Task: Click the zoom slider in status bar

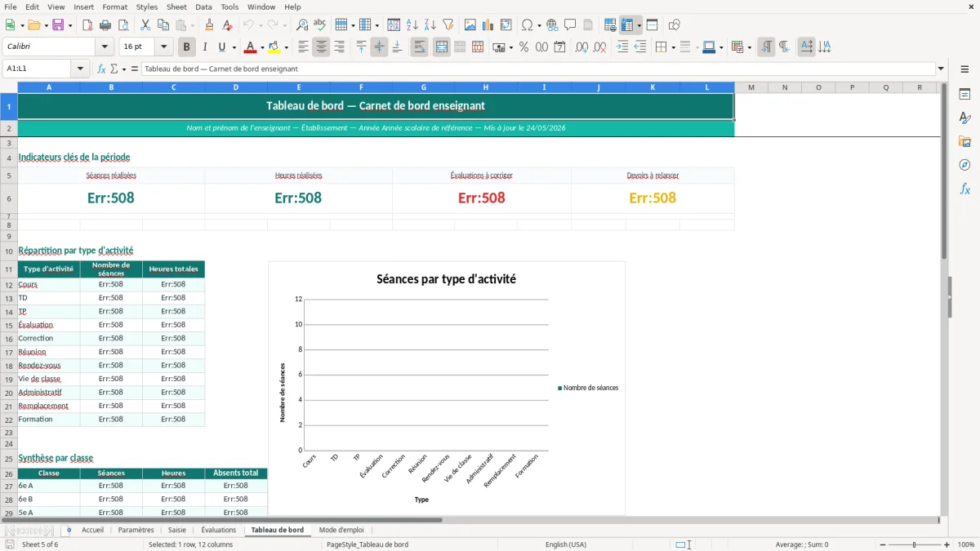Action: 915,544
